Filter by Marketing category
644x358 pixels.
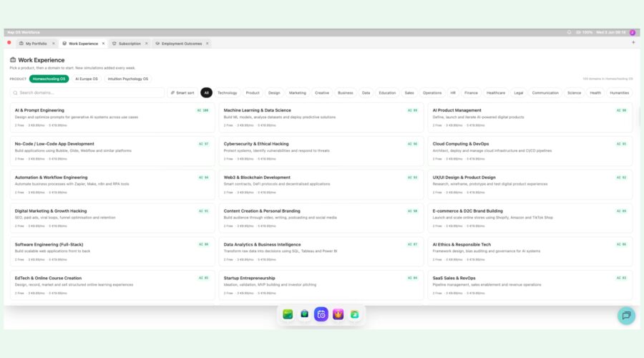(x=298, y=93)
